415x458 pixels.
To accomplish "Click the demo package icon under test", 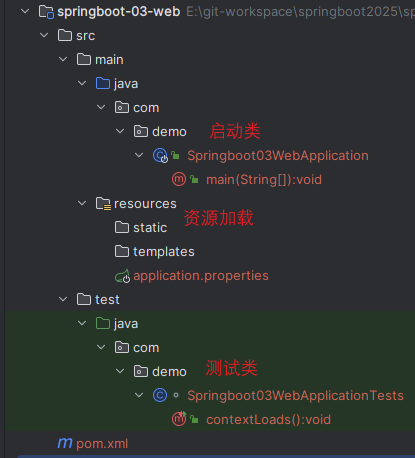I will 141,371.
